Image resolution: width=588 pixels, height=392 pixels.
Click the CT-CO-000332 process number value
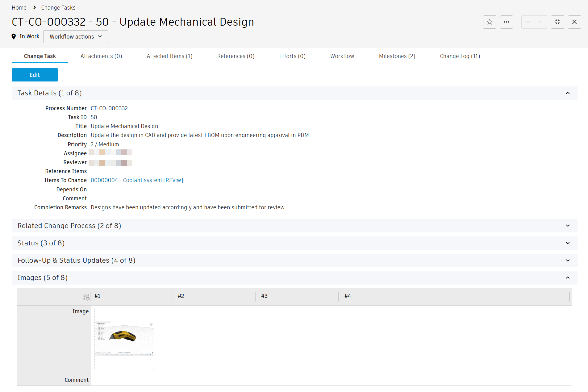click(109, 108)
